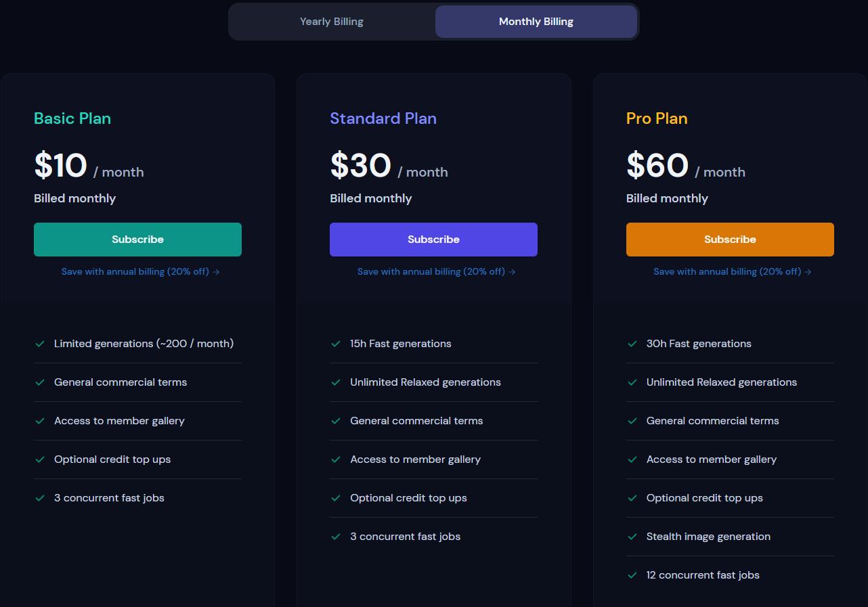
Task: Open Standard Plan annual billing savings link
Action: click(436, 271)
